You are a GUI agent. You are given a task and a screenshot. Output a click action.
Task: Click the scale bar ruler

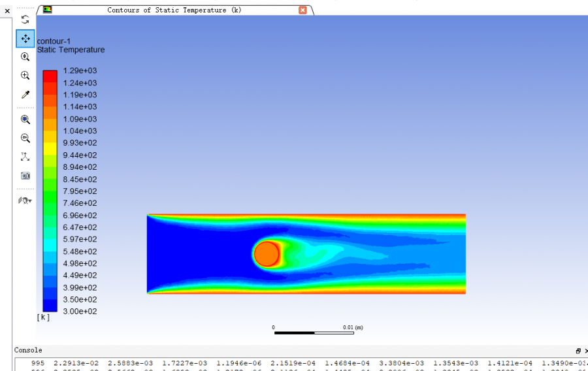pyautogui.click(x=314, y=332)
